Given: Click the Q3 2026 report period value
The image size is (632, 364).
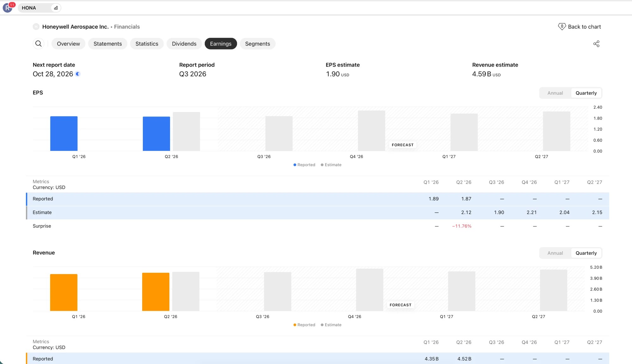Looking at the screenshot, I should pyautogui.click(x=192, y=74).
